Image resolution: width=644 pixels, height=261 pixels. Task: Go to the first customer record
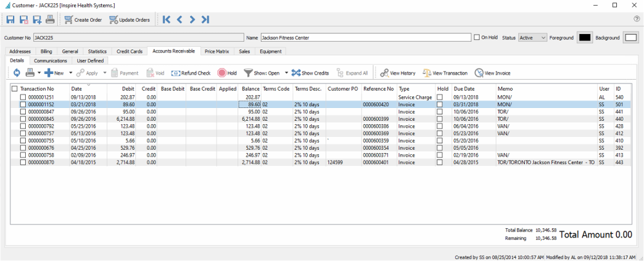(x=167, y=20)
